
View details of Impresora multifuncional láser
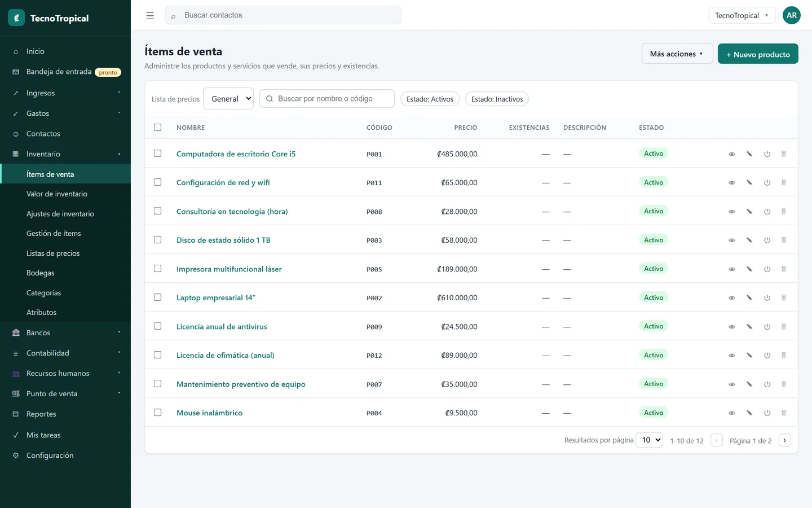click(x=731, y=269)
